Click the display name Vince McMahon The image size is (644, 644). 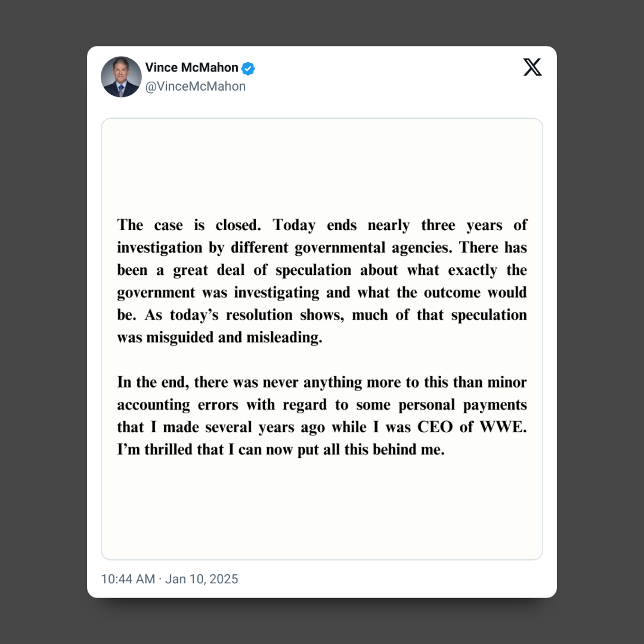191,68
